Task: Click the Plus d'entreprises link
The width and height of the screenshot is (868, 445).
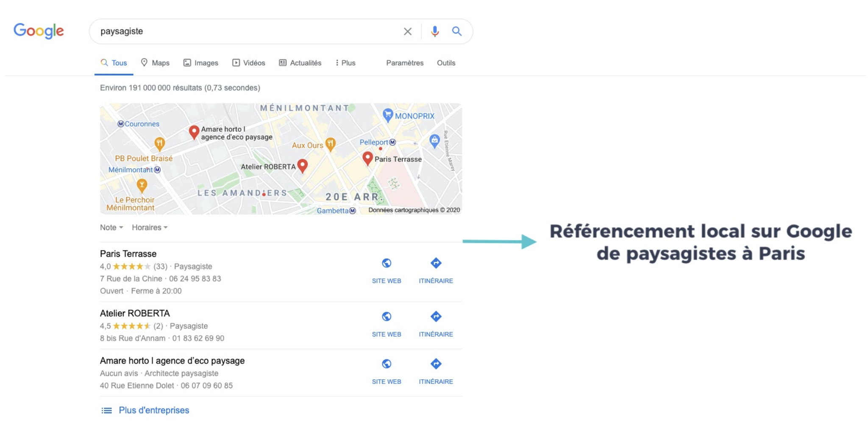Action: (154, 410)
